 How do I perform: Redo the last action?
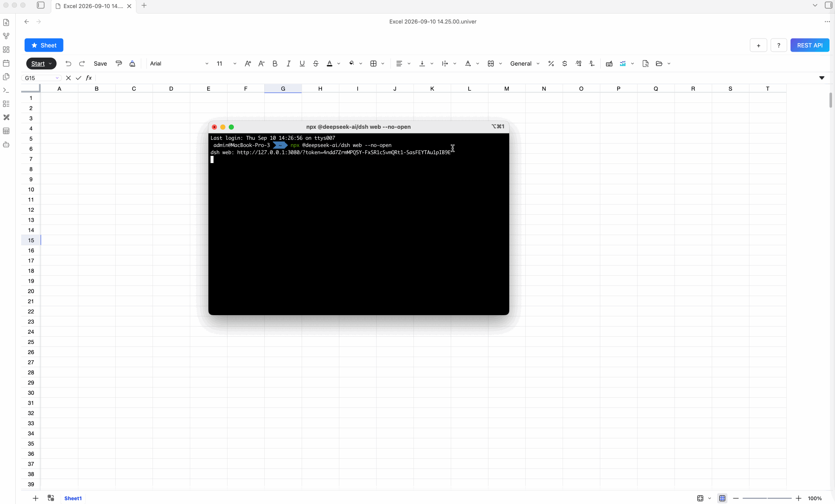point(82,64)
